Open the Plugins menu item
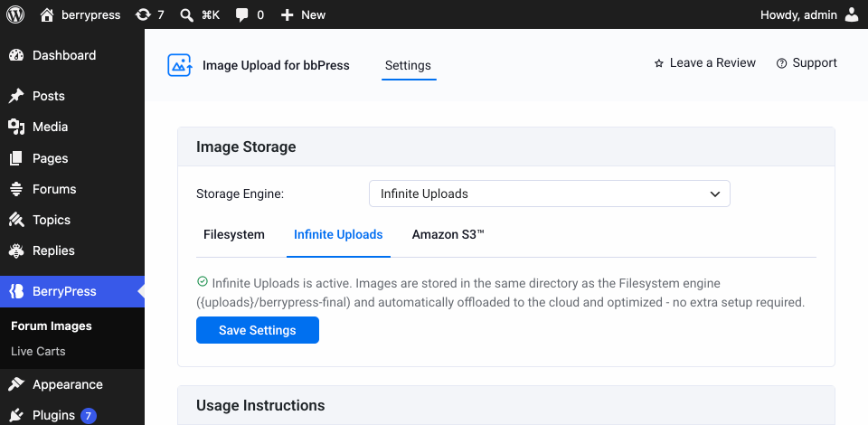This screenshot has width=868, height=425. [72, 415]
